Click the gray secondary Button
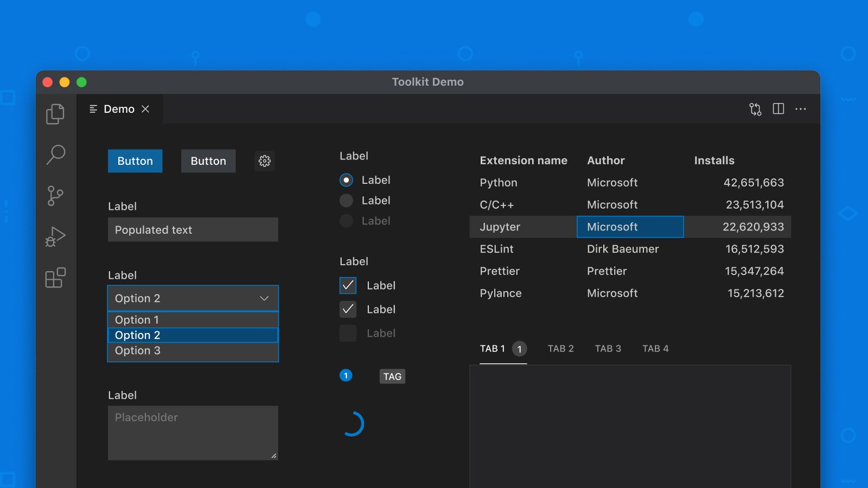Screen dimensions: 868x488 pos(208,161)
